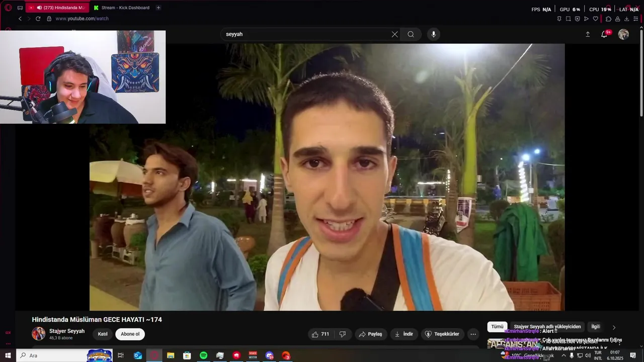
Task: Click the Abone ol subscribe button
Action: pyautogui.click(x=130, y=334)
